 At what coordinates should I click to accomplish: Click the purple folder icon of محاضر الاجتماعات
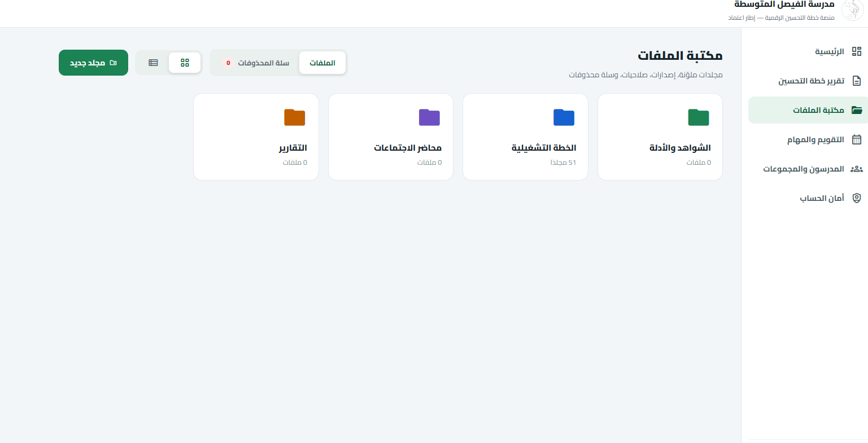(429, 117)
